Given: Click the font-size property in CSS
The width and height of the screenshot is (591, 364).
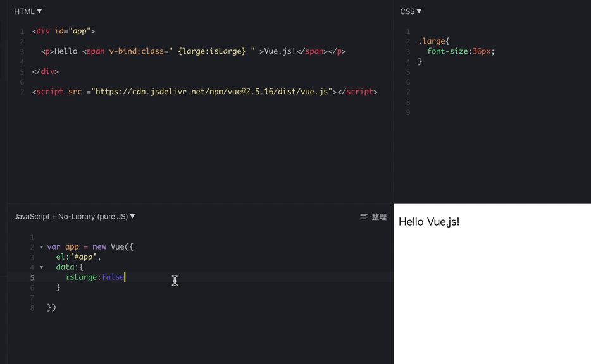Looking at the screenshot, I should tap(447, 51).
